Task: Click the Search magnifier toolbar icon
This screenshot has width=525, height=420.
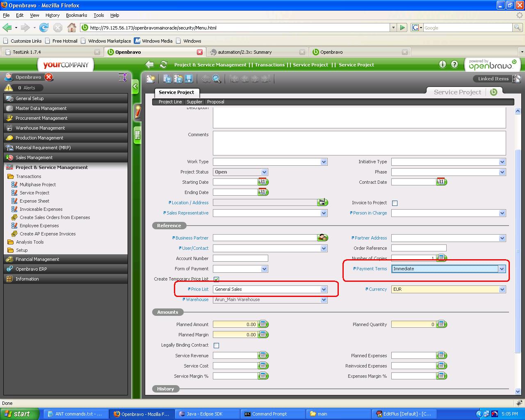Action: pos(217,79)
